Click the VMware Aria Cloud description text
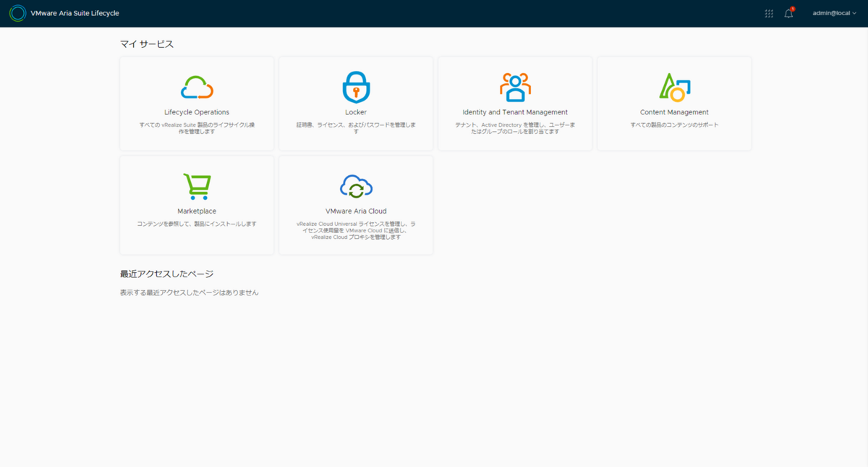The image size is (868, 467). point(356,230)
